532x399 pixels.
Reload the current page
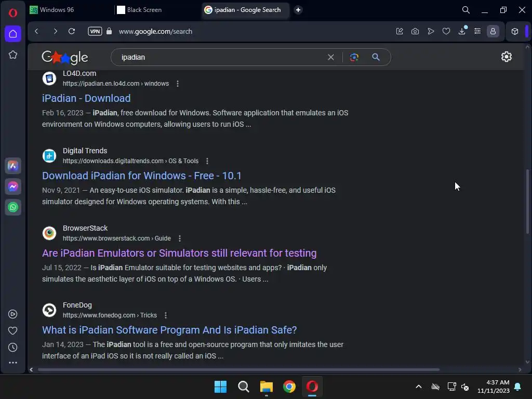click(x=72, y=31)
